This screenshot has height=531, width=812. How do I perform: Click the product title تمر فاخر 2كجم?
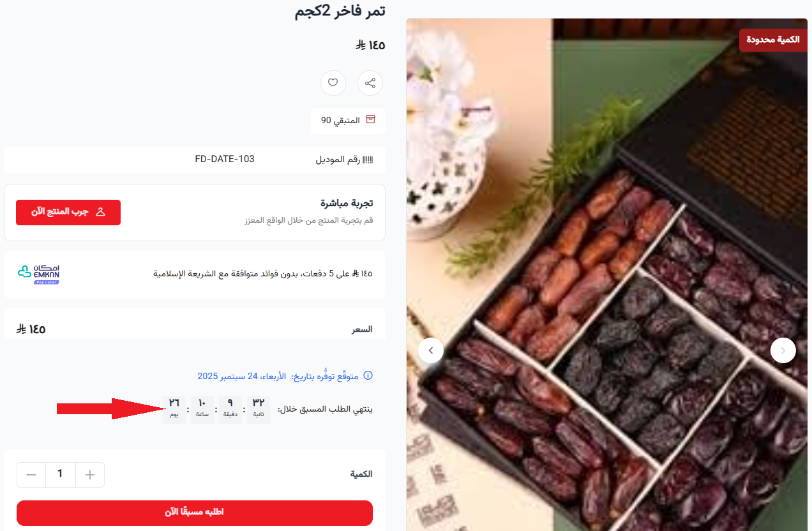tap(340, 11)
